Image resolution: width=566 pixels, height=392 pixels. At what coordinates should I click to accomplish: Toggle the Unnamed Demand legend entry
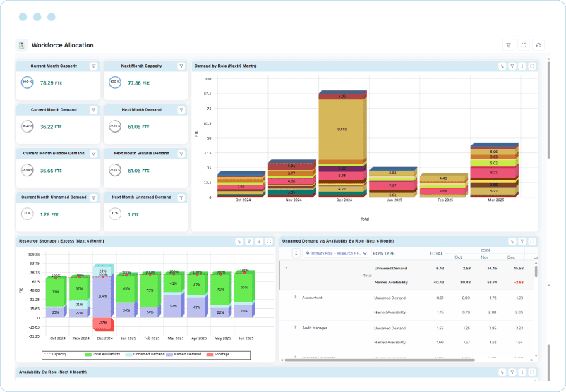click(145, 354)
